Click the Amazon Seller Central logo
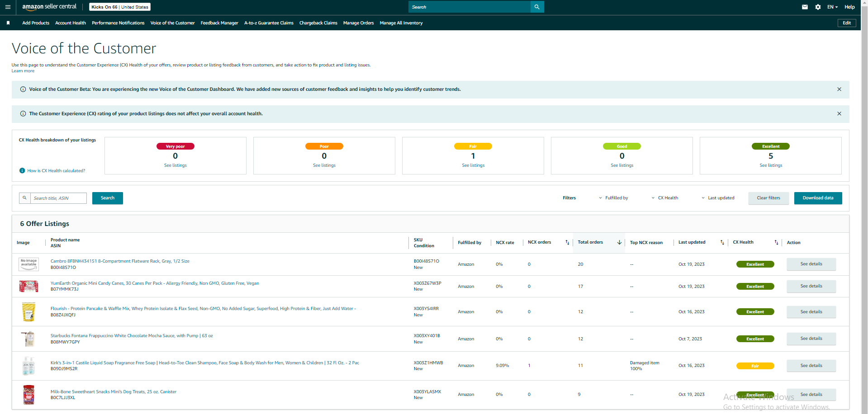This screenshot has height=414, width=868. click(49, 7)
